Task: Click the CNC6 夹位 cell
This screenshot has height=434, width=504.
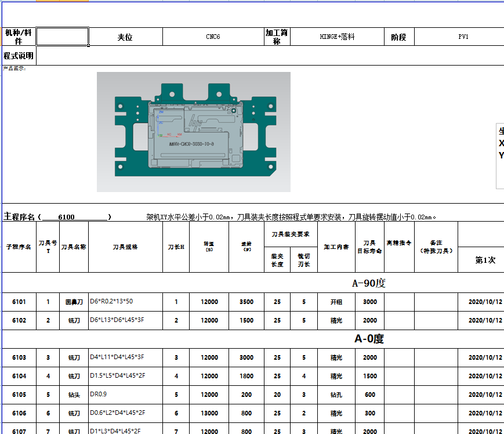Action: 212,36
